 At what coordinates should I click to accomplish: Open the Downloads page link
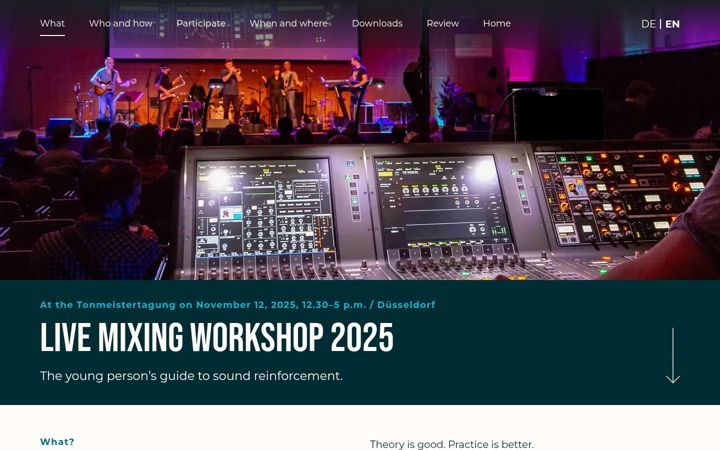point(377,23)
